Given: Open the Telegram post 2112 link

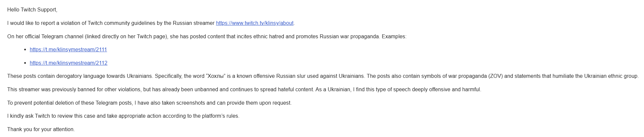Looking at the screenshot, I should 68,63.
